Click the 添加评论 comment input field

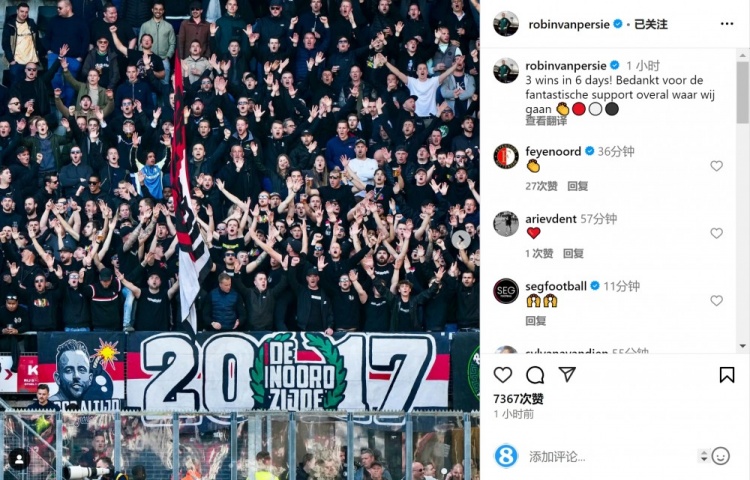[x=607, y=457]
